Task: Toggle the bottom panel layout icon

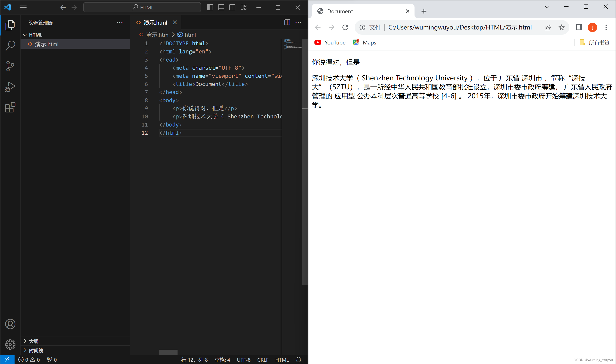Action: click(221, 7)
